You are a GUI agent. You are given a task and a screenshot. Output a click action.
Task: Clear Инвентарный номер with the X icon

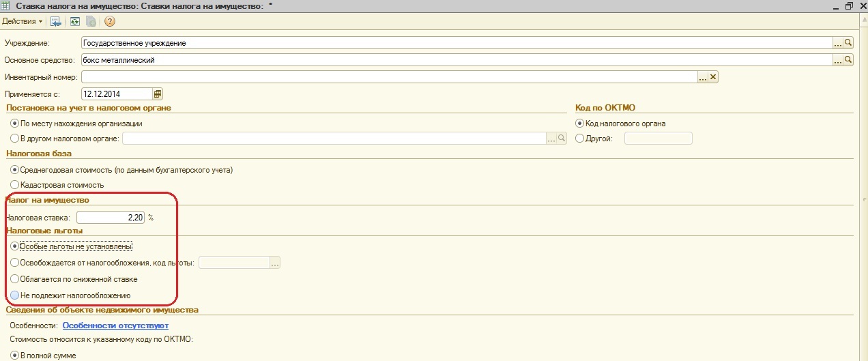point(713,77)
